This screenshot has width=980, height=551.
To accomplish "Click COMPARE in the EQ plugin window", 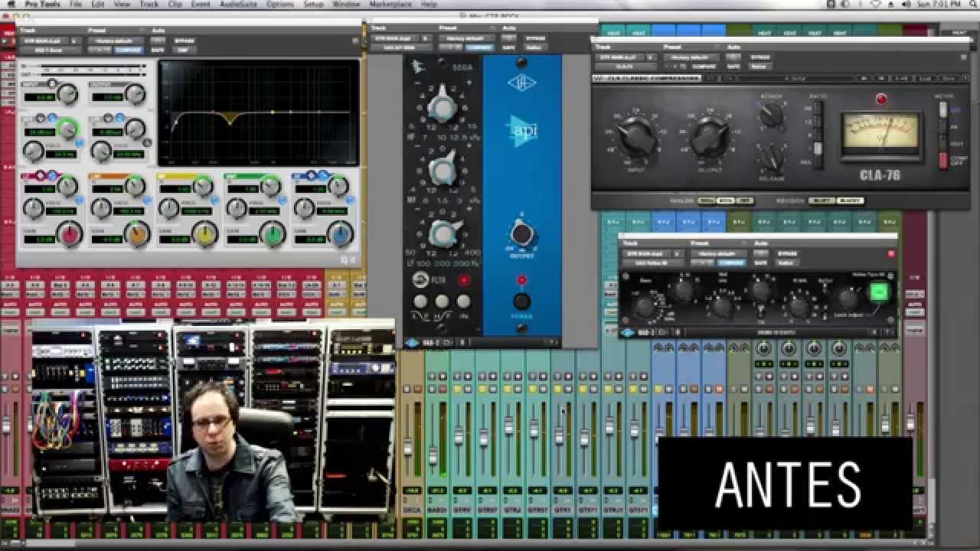I will pos(129,50).
